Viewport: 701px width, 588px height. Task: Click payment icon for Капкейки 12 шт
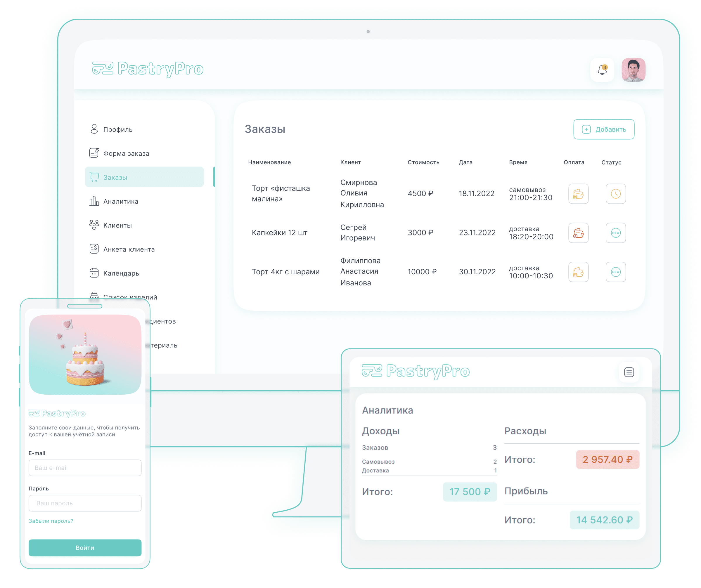[578, 233]
